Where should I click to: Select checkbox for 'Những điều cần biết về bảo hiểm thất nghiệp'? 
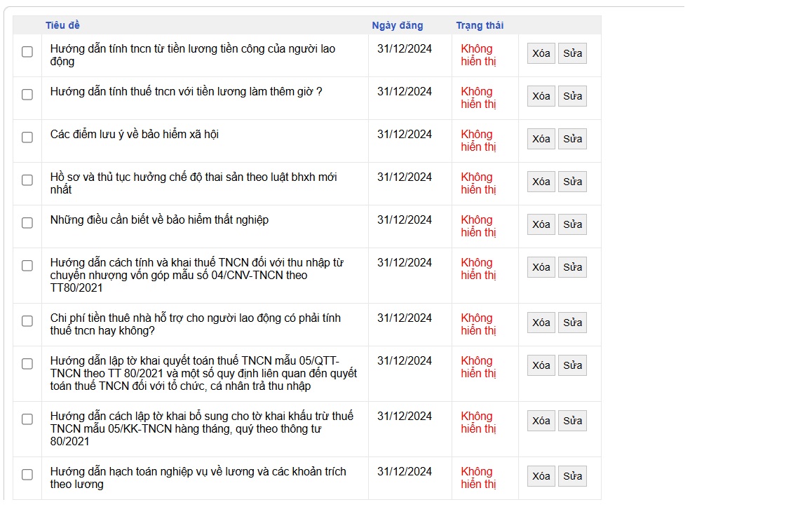click(27, 223)
